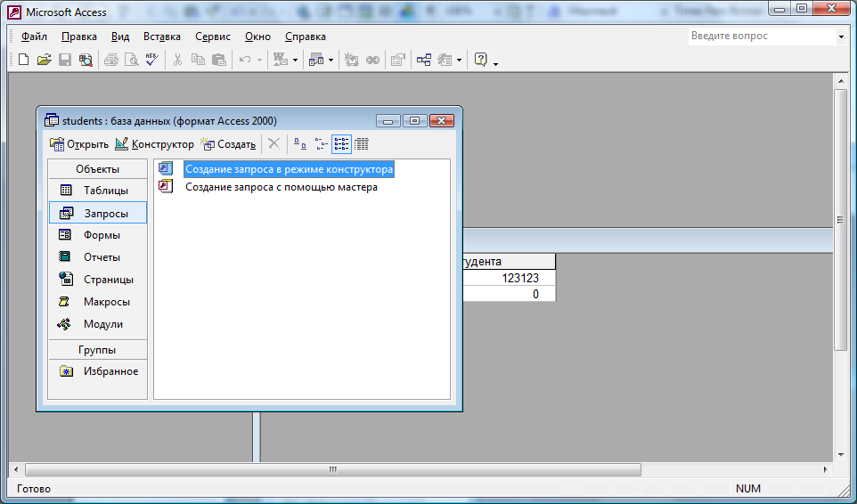Viewport: 857px width, 504px height.
Task: Click the Save floppy disk icon
Action: (65, 60)
